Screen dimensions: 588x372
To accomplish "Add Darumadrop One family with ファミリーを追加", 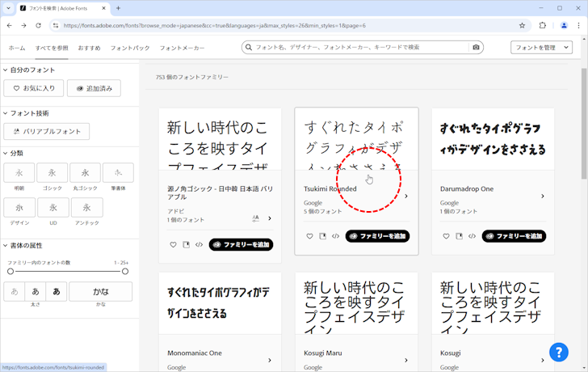I will click(514, 236).
